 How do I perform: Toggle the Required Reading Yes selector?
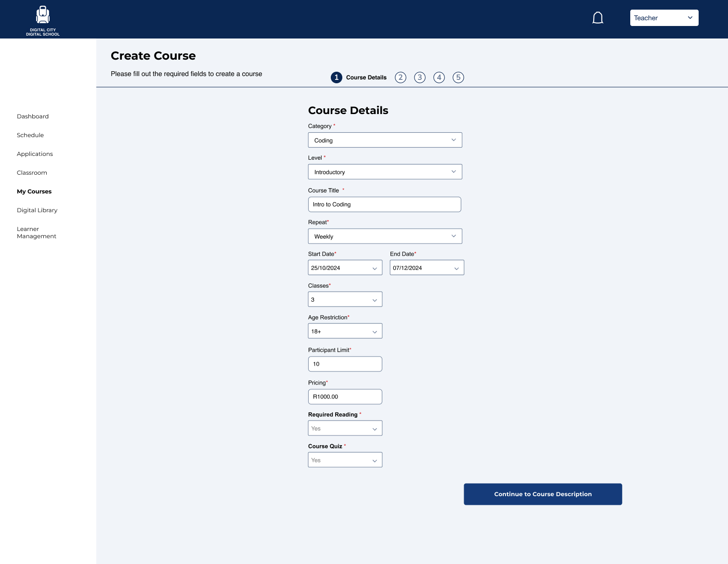click(x=345, y=428)
